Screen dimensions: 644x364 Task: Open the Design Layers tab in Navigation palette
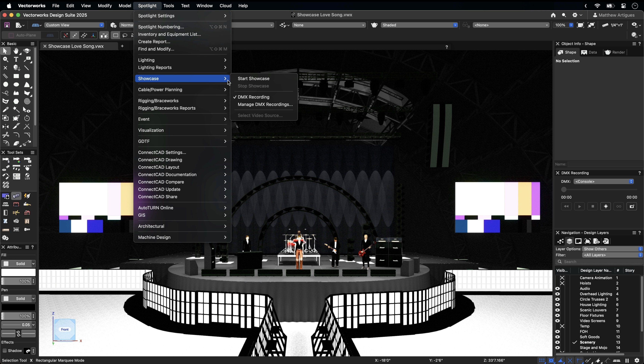coord(569,241)
